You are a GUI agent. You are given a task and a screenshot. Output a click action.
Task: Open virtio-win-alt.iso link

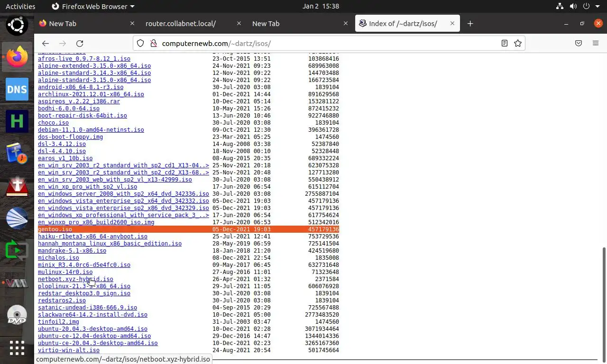69,350
